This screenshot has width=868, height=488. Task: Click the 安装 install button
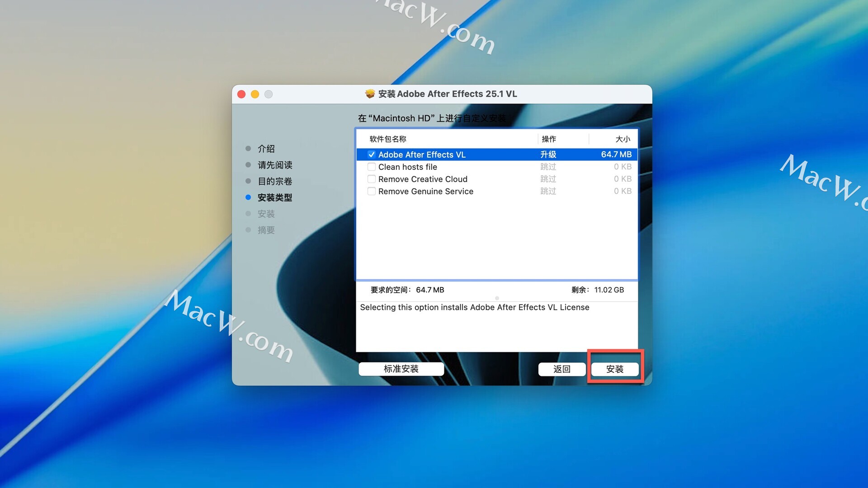pyautogui.click(x=615, y=369)
